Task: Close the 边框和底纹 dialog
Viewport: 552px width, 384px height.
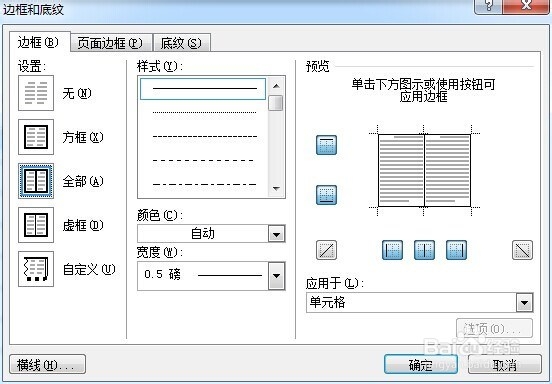Action: 526,6
